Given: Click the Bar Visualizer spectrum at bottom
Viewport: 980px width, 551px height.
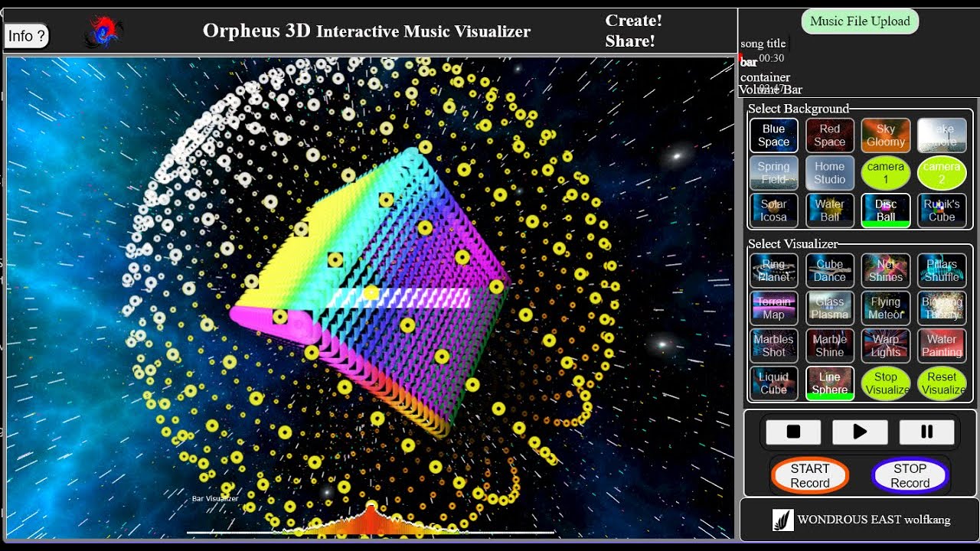Looking at the screenshot, I should 371,519.
